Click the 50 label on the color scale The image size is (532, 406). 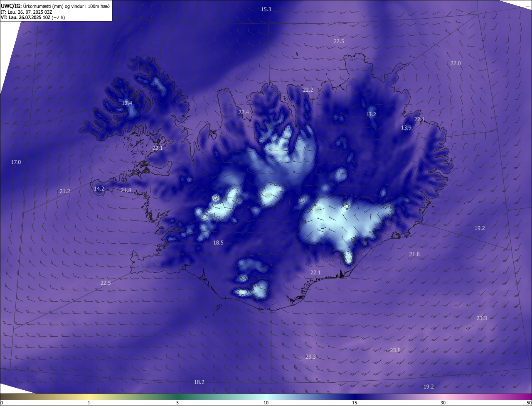[529, 403]
